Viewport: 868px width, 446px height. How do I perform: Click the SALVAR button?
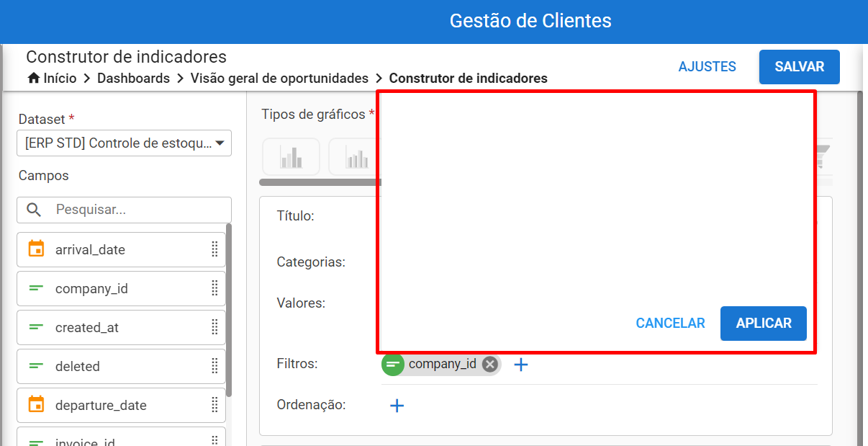coord(800,67)
